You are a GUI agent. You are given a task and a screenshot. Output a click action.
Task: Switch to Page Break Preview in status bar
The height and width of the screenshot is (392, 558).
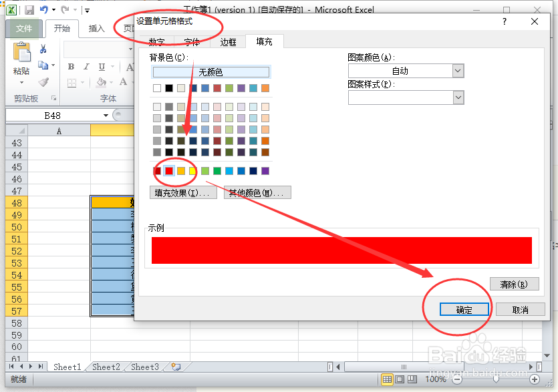pyautogui.click(x=412, y=379)
